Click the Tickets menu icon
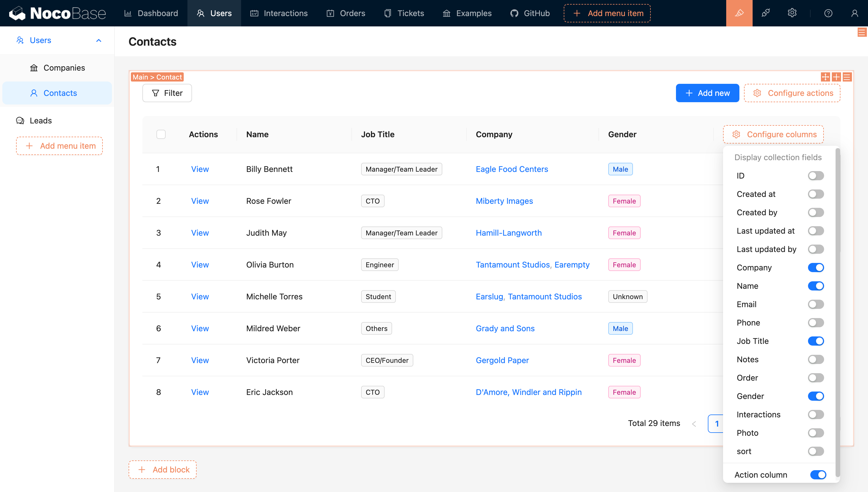 point(387,13)
